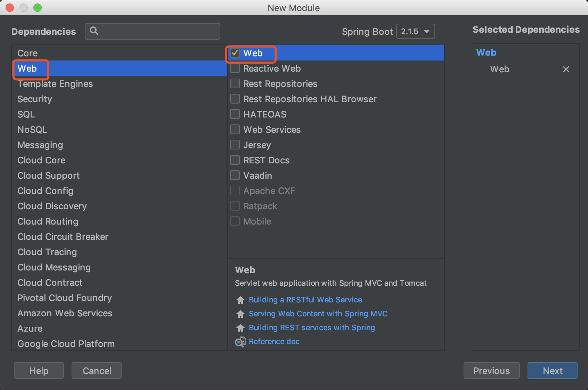Choose Google Cloud Platform category
Viewport: 588px width, 390px height.
(120, 344)
